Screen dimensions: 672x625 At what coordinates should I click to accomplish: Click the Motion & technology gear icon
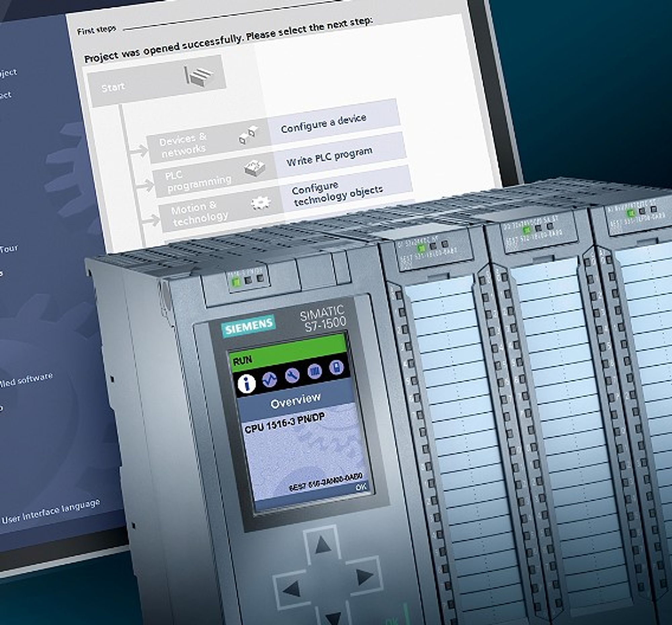point(260,203)
